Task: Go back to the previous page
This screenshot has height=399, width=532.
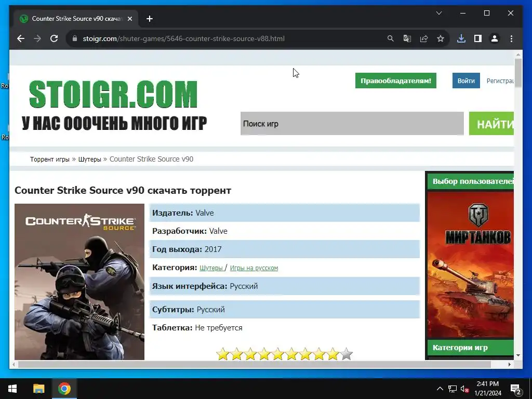Action: [21, 38]
